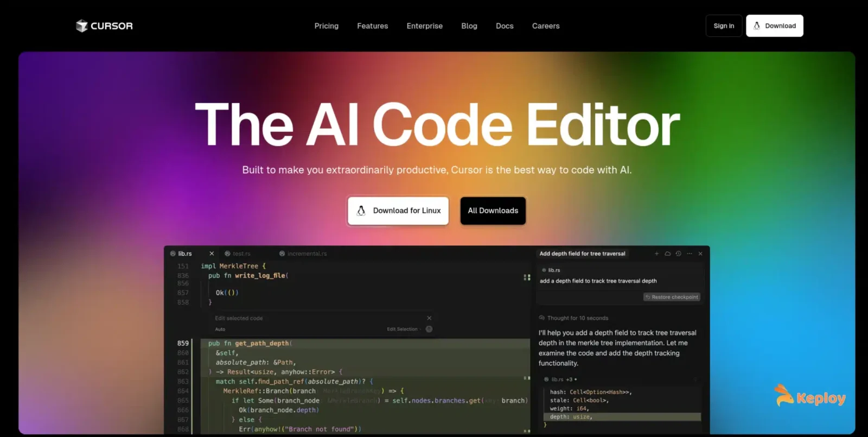Visit the Blog
The image size is (868, 437).
(469, 26)
